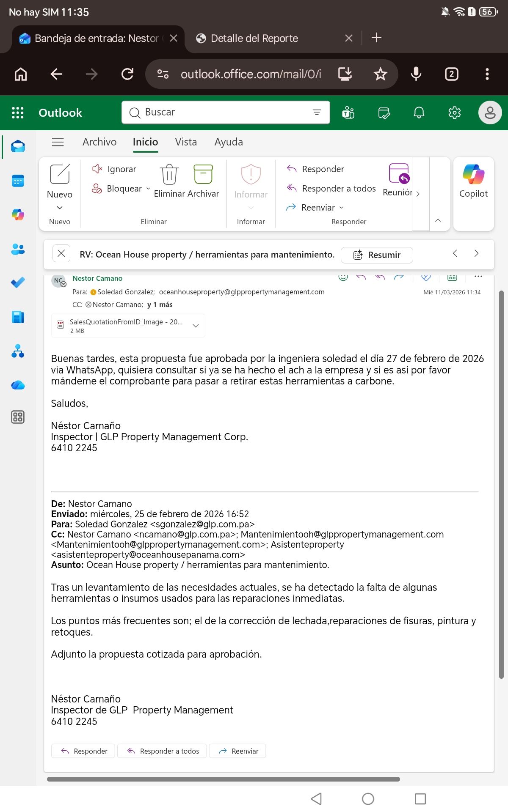Open Outlook settings gear

[454, 113]
